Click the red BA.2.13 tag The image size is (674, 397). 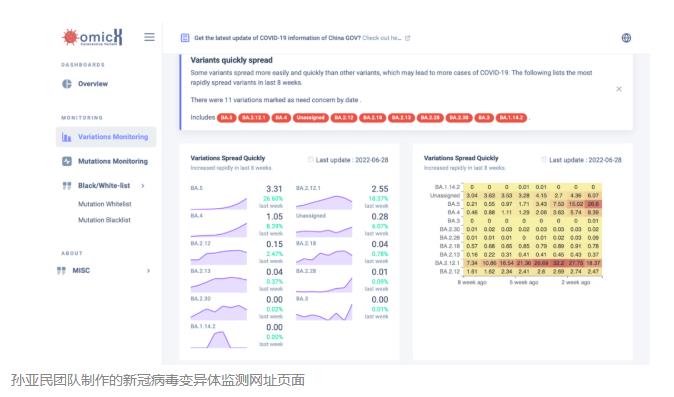[x=401, y=118]
